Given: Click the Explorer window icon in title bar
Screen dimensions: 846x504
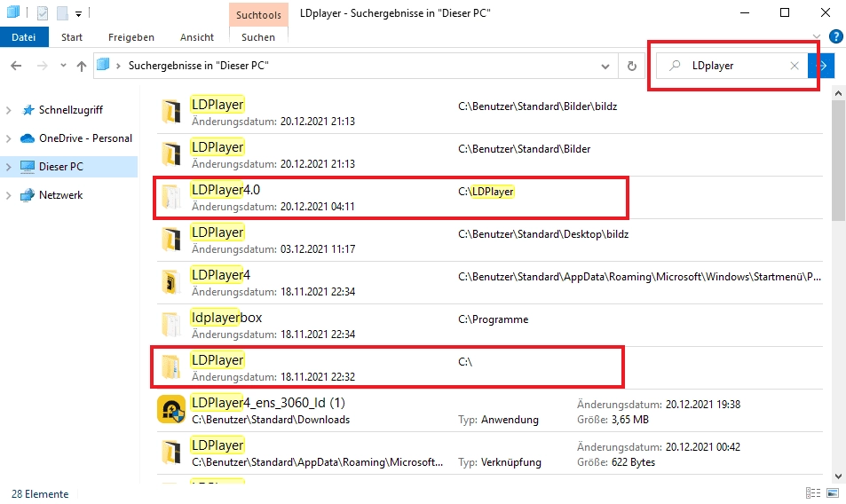Looking at the screenshot, I should point(12,12).
